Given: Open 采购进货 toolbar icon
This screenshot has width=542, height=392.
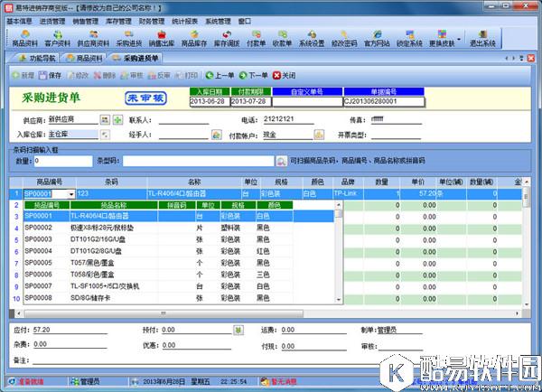Looking at the screenshot, I should click(129, 38).
